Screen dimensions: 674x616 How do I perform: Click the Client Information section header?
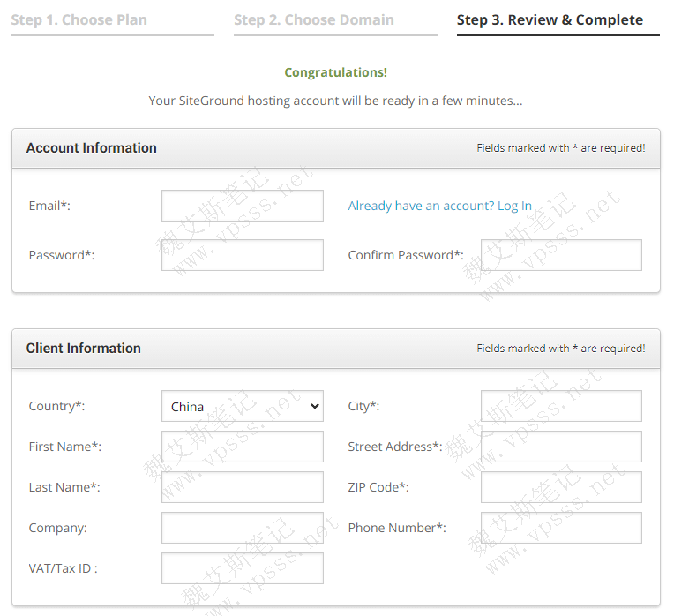coord(84,349)
